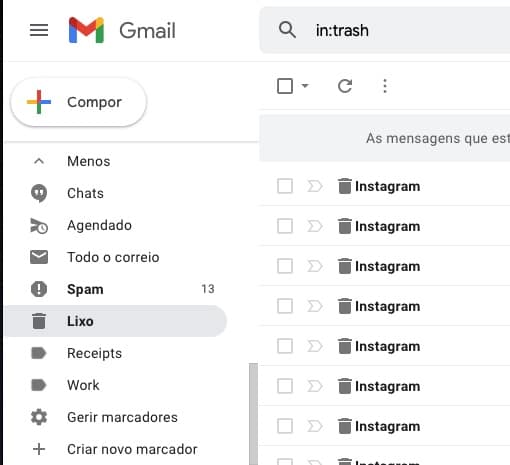
Task: Click the colorful plus icon in Compor
Action: [39, 102]
